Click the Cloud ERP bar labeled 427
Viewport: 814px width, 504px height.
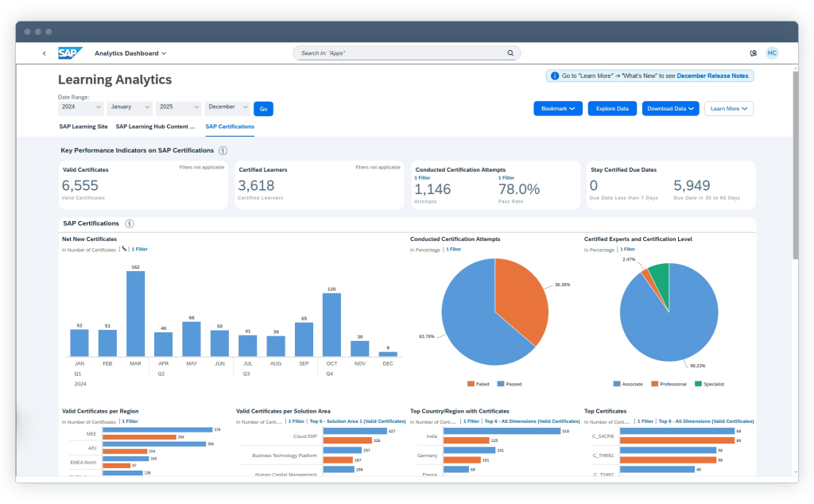(355, 431)
